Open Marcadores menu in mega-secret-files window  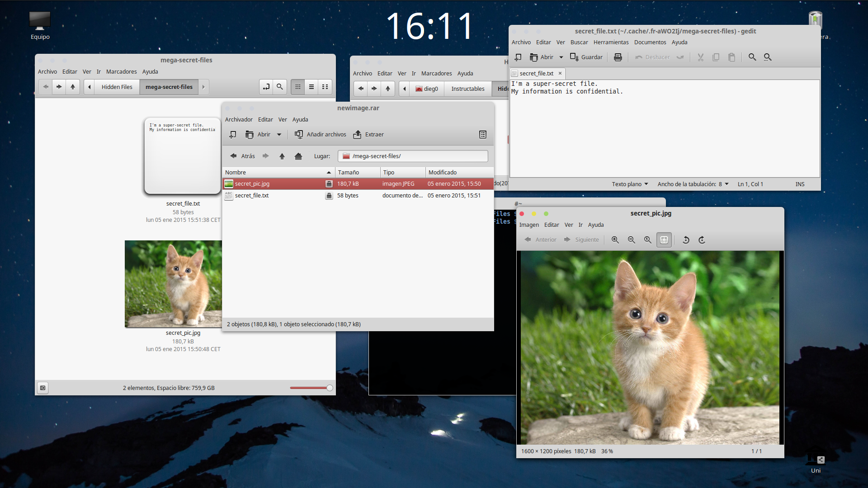click(121, 71)
